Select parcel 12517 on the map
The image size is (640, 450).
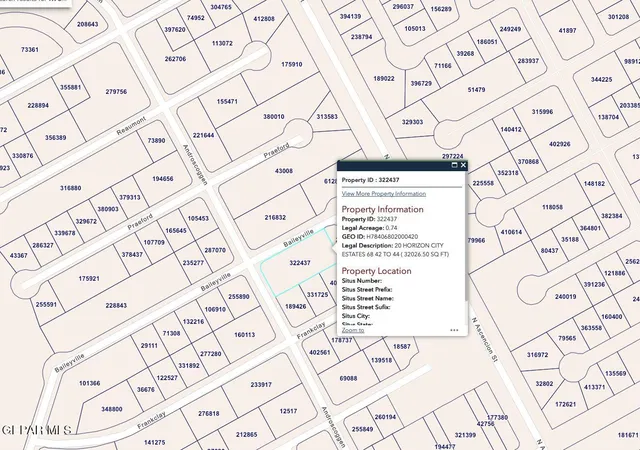[x=288, y=411]
